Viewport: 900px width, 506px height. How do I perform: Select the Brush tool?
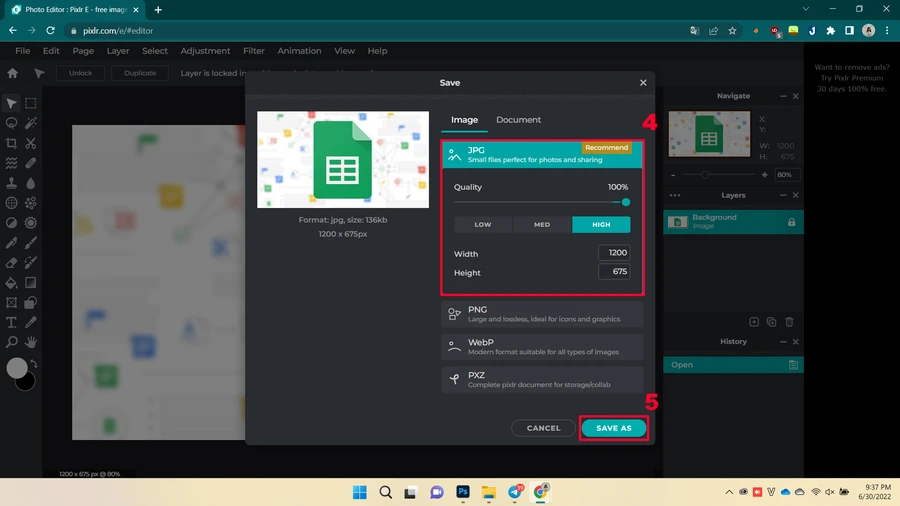click(30, 243)
